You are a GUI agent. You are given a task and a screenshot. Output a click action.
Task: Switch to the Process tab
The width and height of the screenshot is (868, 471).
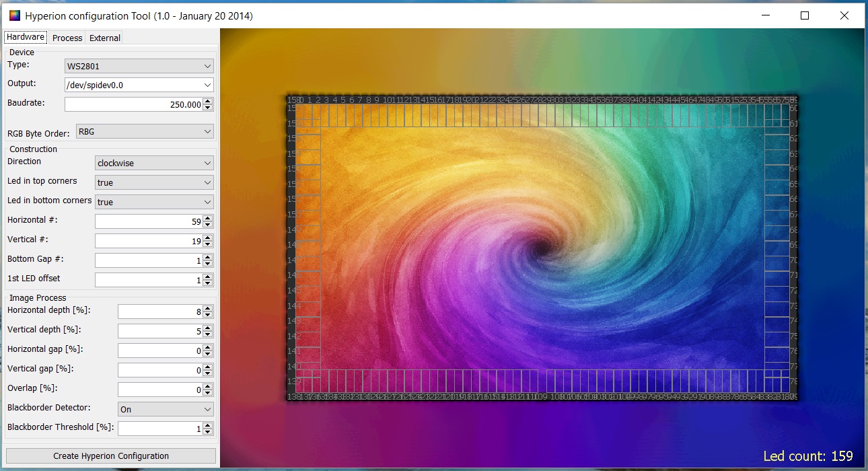point(67,38)
